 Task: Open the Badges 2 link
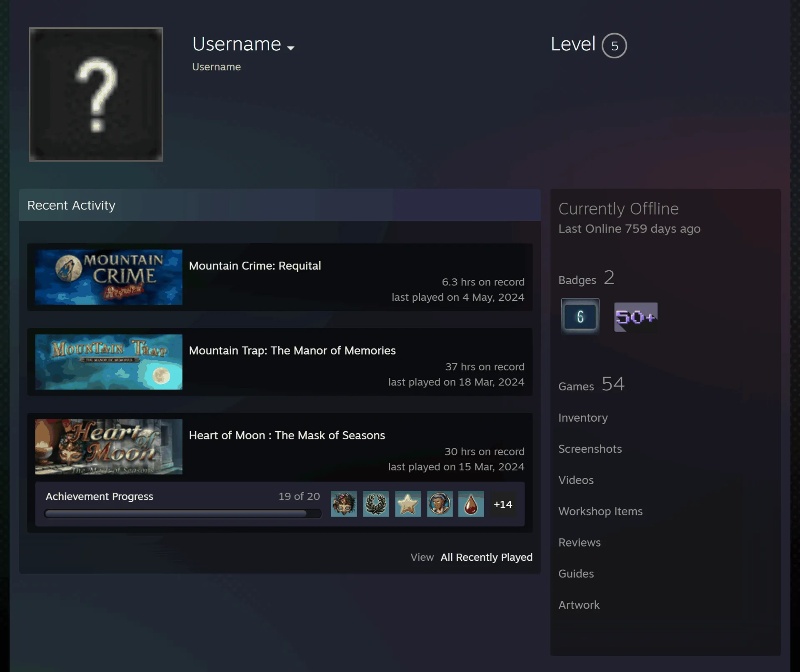tap(586, 278)
